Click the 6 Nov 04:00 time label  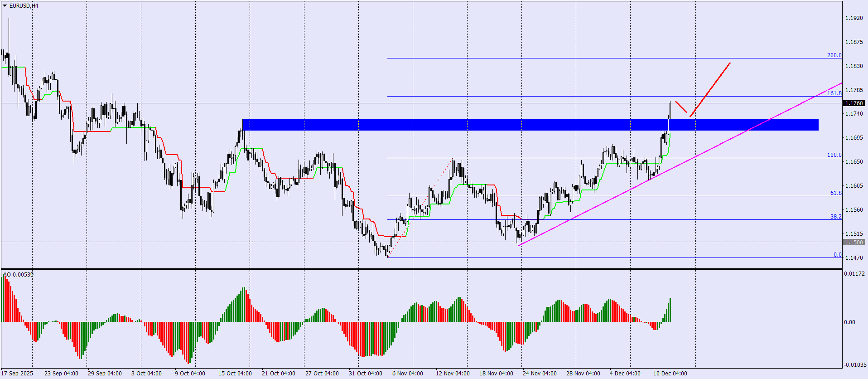[x=408, y=374]
